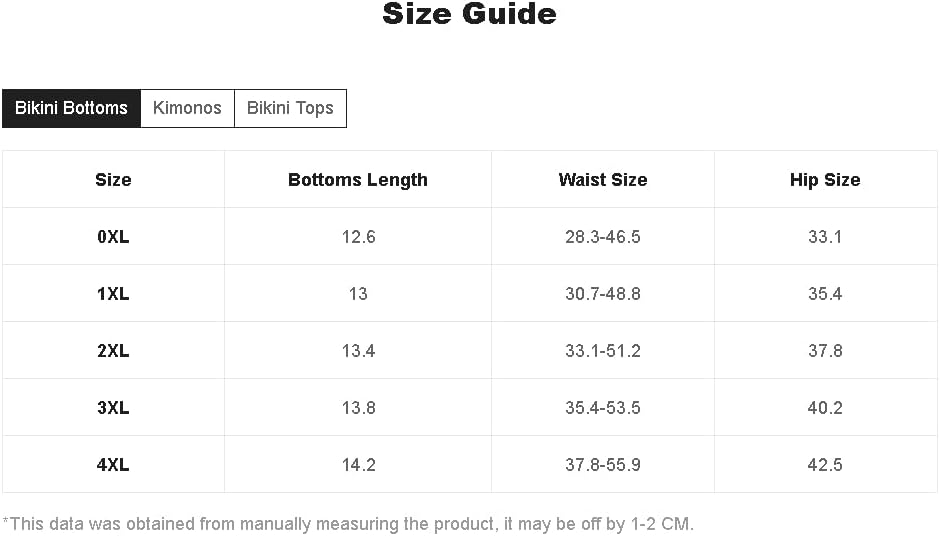This screenshot has width=940, height=536.
Task: Open the Kimonos size tab
Action: pyautogui.click(x=187, y=108)
